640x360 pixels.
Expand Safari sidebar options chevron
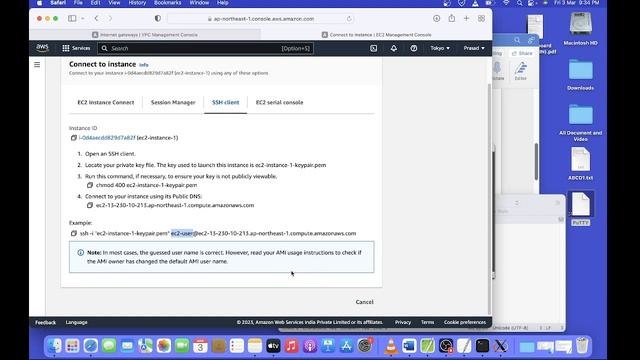click(83, 18)
